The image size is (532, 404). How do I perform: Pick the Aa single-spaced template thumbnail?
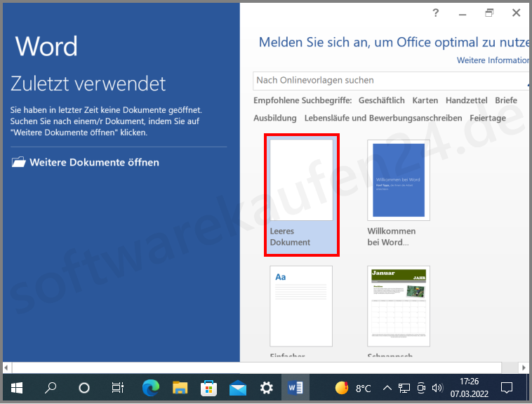301,306
